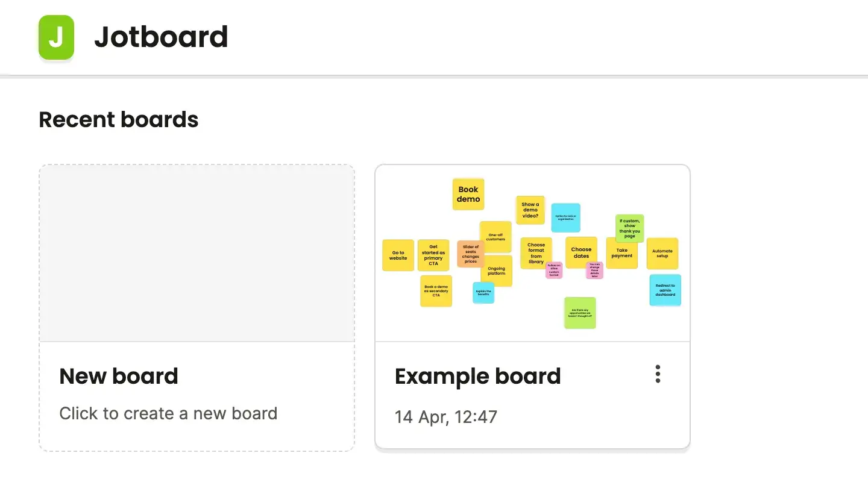This screenshot has width=868, height=488.
Task: Open the "Example board" title link
Action: (x=477, y=377)
